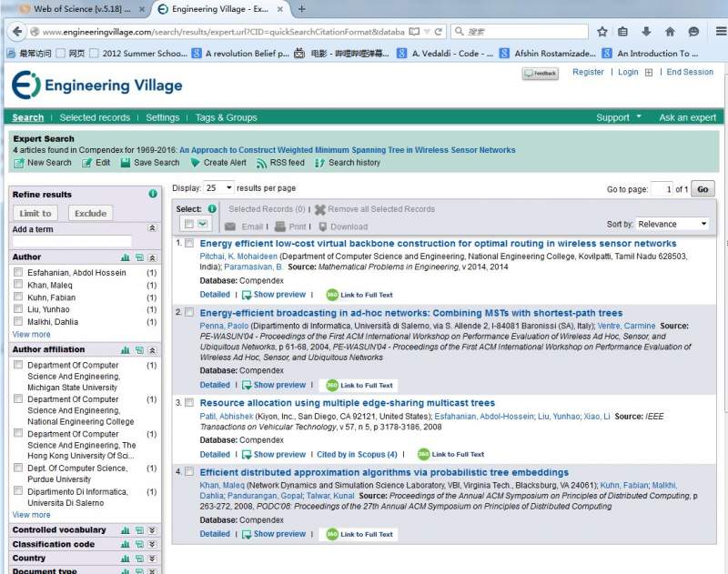Open new browser tab plus icon

pos(302,9)
